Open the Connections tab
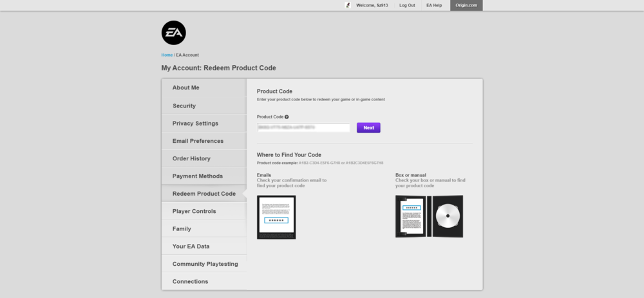The height and width of the screenshot is (298, 644). (x=204, y=281)
